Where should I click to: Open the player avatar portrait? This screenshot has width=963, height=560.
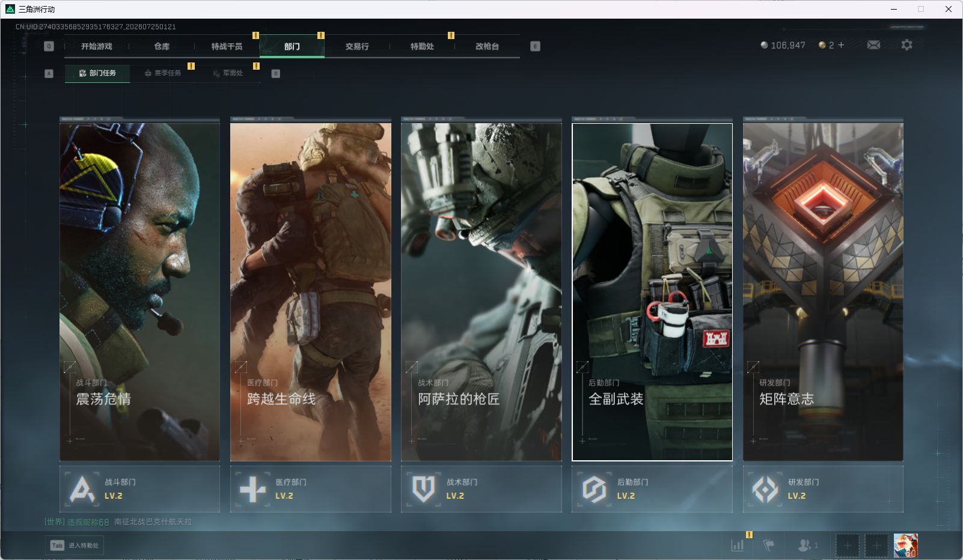[906, 546]
